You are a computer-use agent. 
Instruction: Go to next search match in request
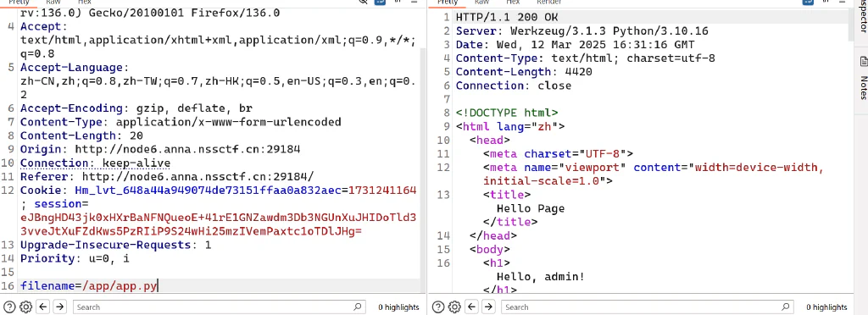click(60, 307)
